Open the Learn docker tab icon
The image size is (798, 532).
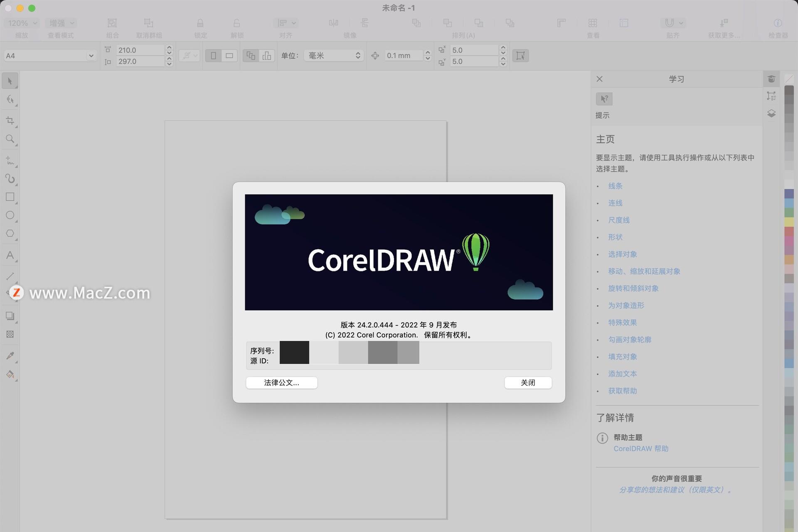pyautogui.click(x=771, y=79)
